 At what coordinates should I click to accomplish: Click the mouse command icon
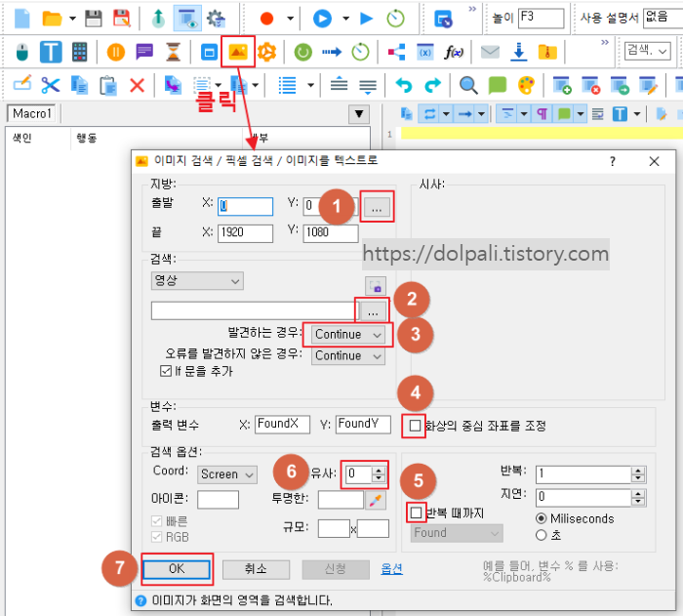click(x=21, y=52)
